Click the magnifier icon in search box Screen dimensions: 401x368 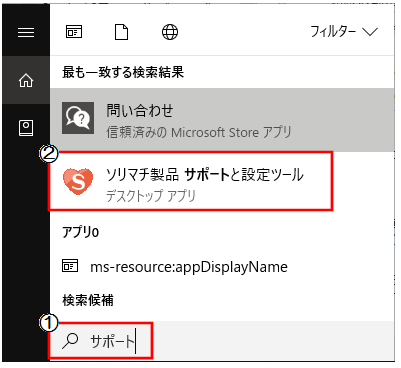(x=70, y=341)
